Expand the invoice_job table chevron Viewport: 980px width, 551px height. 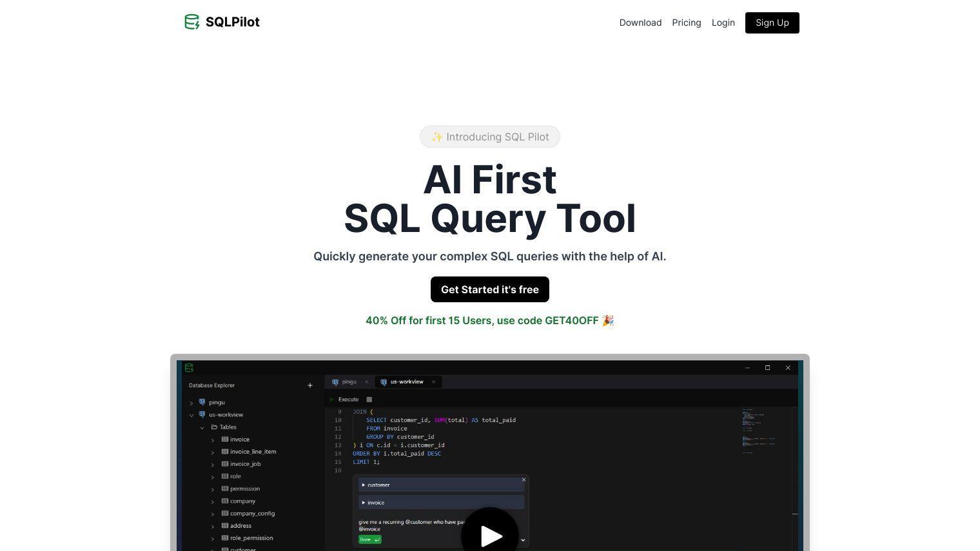[213, 465]
